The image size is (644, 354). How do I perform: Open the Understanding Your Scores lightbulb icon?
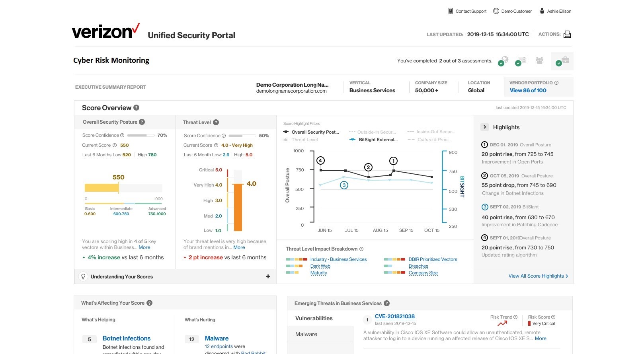(x=83, y=276)
